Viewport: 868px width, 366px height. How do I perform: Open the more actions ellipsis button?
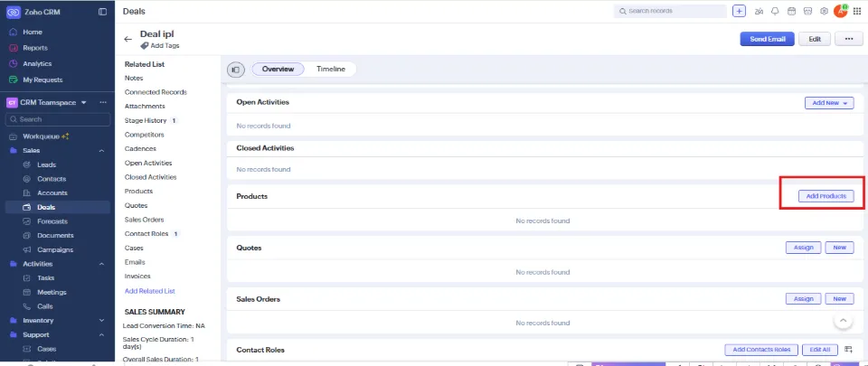849,39
